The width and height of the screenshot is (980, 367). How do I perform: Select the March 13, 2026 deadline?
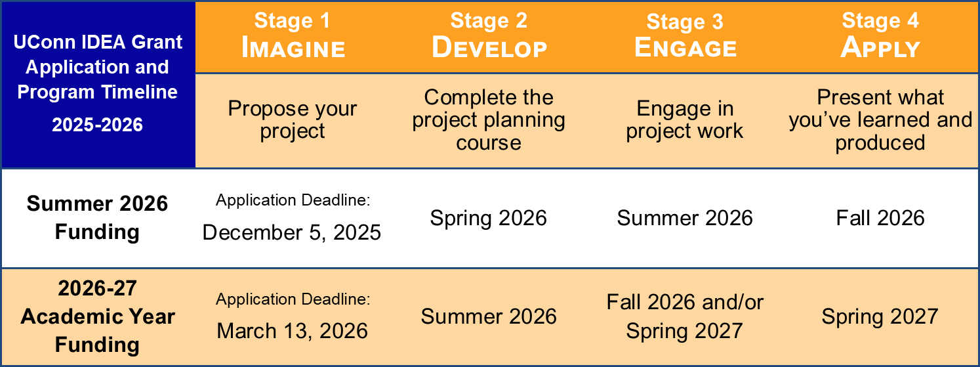click(292, 331)
